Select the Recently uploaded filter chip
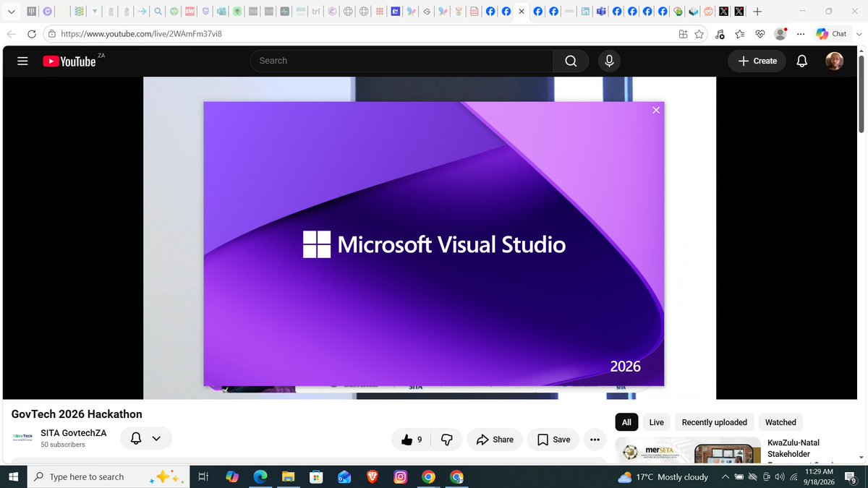This screenshot has height=488, width=868. pyautogui.click(x=714, y=422)
